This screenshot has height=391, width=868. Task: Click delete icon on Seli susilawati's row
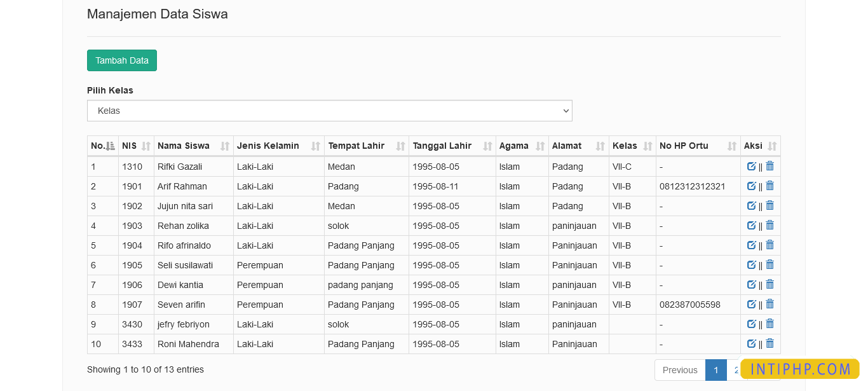(770, 264)
